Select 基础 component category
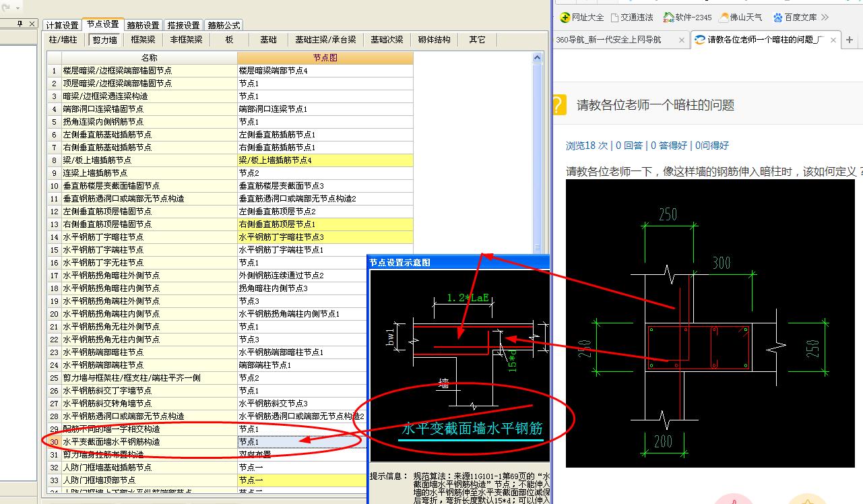863x504 pixels. coord(268,40)
